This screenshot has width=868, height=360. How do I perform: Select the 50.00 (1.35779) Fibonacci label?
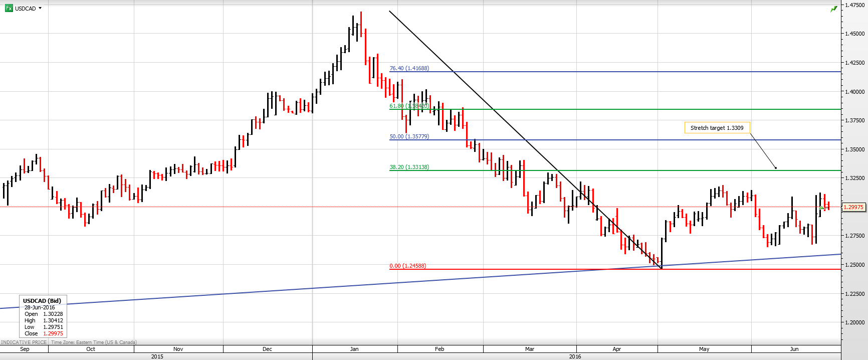coord(409,136)
